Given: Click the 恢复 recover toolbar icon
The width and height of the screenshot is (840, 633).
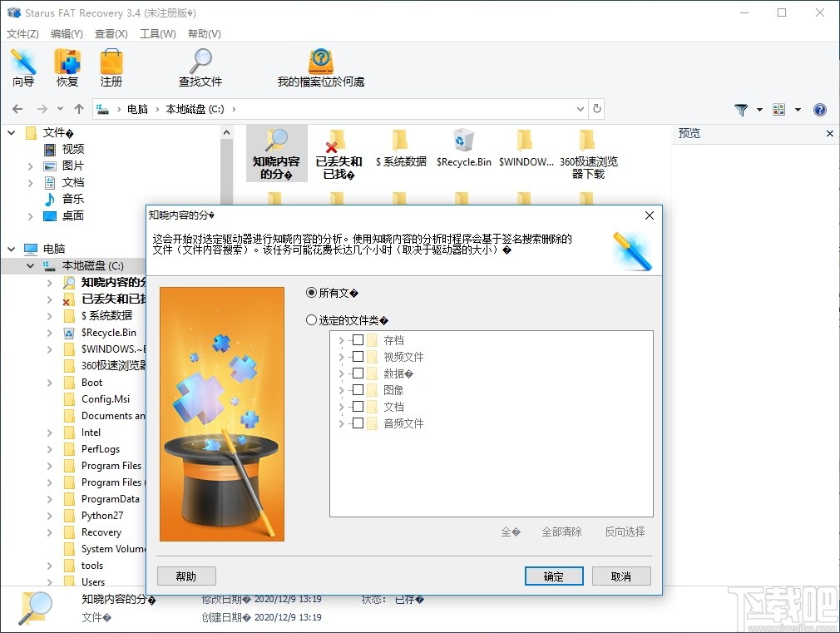Looking at the screenshot, I should [x=67, y=68].
